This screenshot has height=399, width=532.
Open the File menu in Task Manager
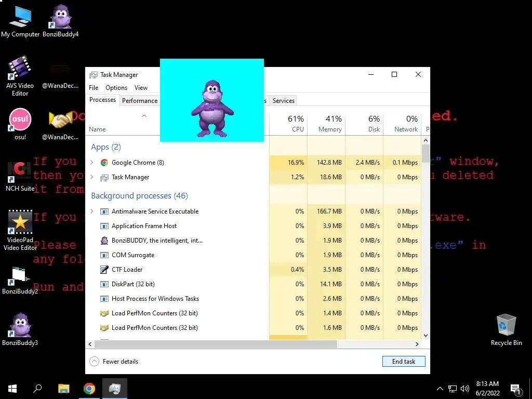[94, 88]
